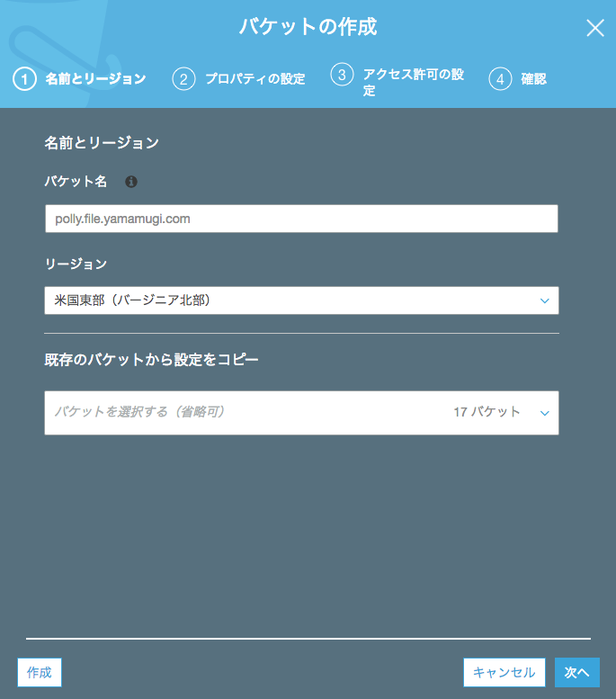Click the 17 バケット count label
This screenshot has height=699, width=616.
pyautogui.click(x=487, y=411)
